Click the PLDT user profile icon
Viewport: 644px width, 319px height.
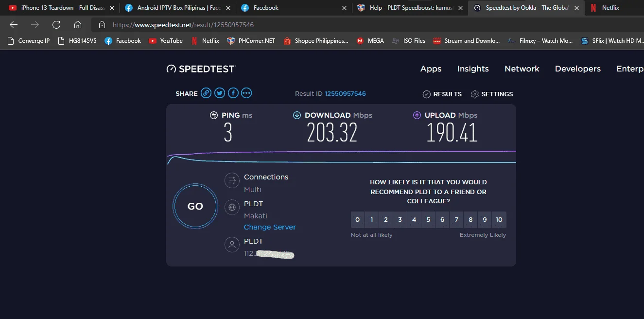coord(232,245)
